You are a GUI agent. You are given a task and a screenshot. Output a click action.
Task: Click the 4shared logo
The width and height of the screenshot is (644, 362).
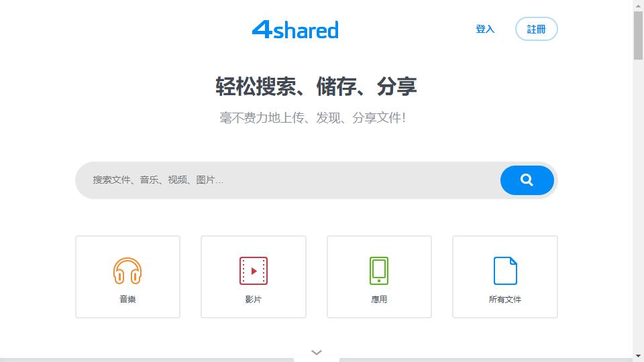click(x=295, y=29)
